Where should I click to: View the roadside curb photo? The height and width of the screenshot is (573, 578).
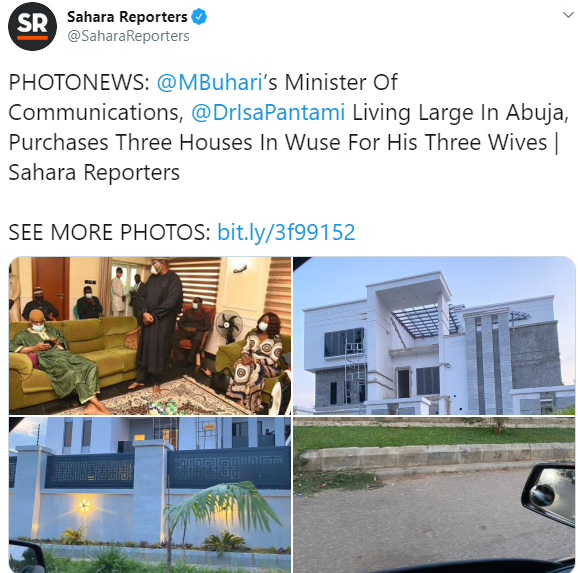pos(434,495)
